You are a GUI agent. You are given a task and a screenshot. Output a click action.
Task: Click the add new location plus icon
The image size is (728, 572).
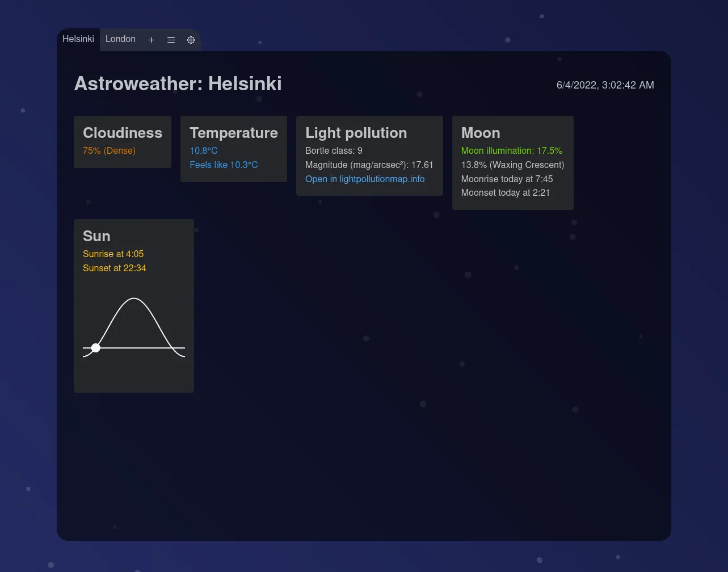point(151,40)
